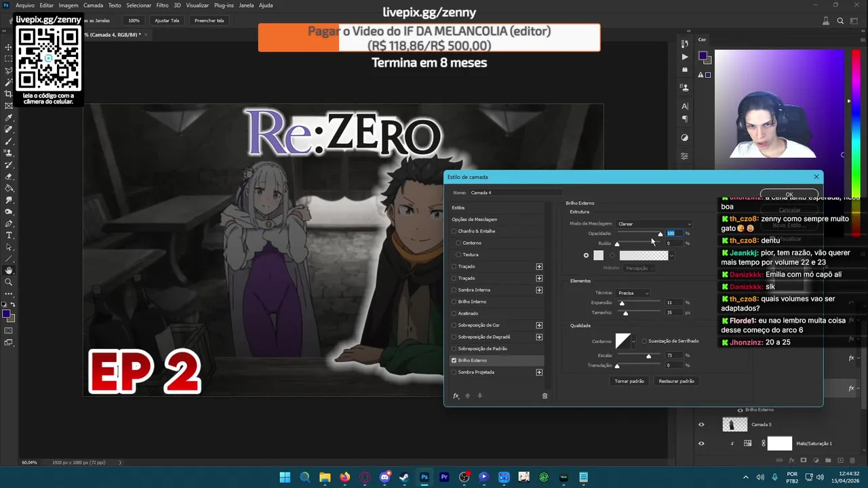
Task: Delete effect with trash icon in dialog
Action: click(x=545, y=396)
